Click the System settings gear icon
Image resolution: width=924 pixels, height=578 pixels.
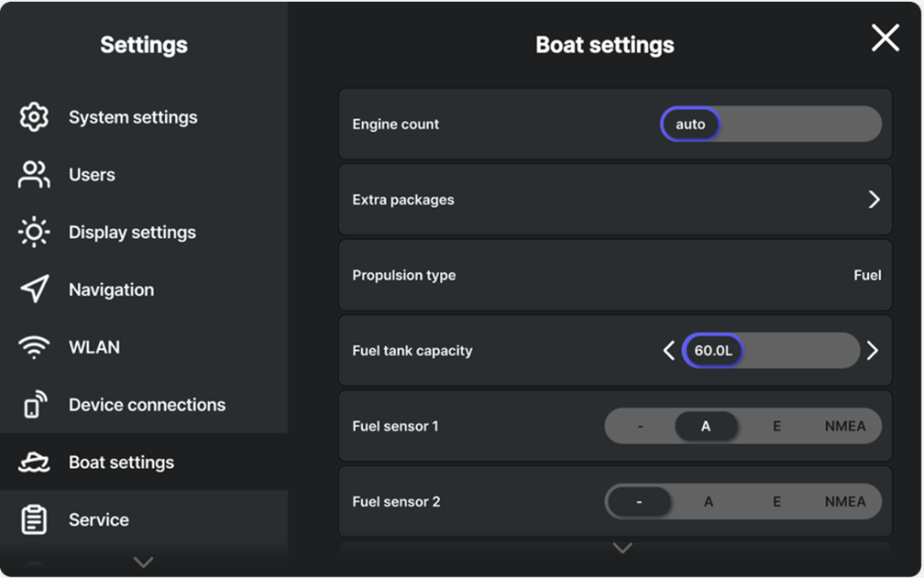[34, 117]
